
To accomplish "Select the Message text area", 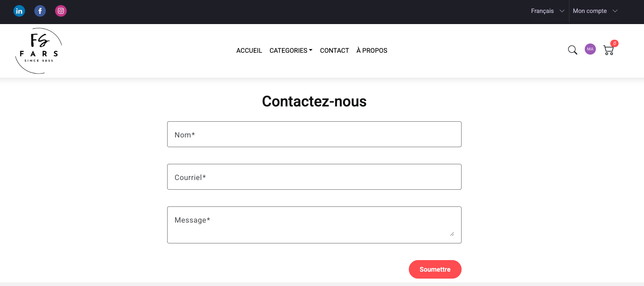I will (x=314, y=224).
